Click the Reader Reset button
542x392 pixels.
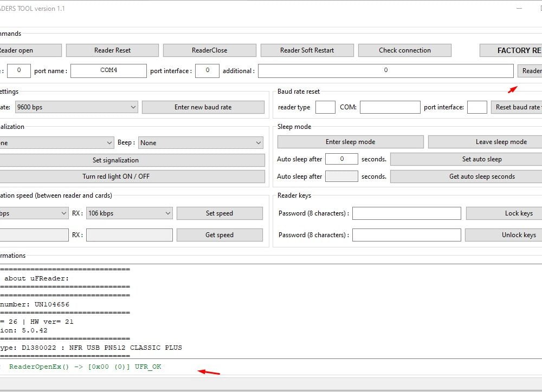coord(112,50)
